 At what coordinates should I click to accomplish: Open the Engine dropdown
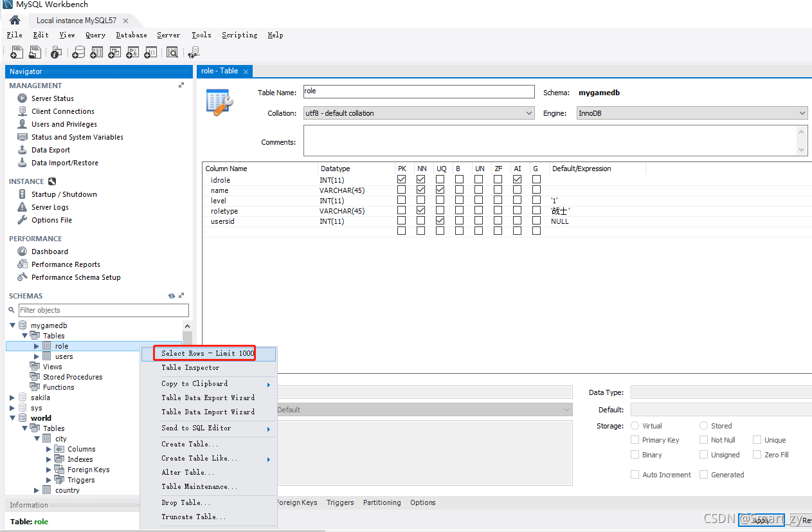tap(692, 113)
